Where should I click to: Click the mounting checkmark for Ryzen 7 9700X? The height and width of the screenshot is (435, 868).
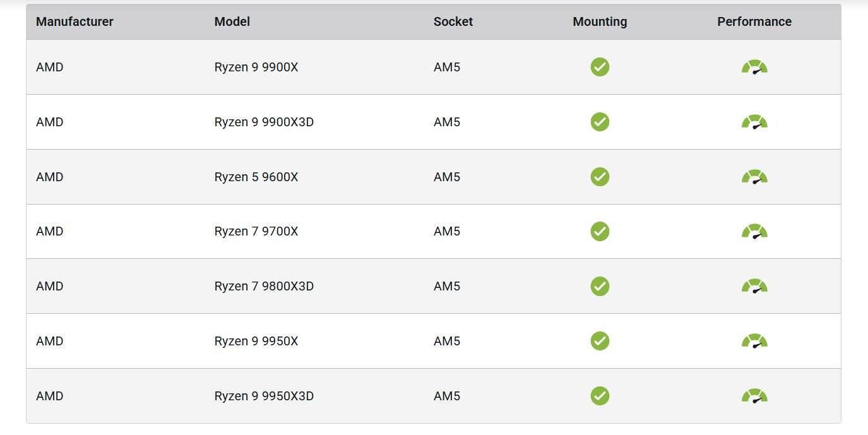tap(600, 231)
